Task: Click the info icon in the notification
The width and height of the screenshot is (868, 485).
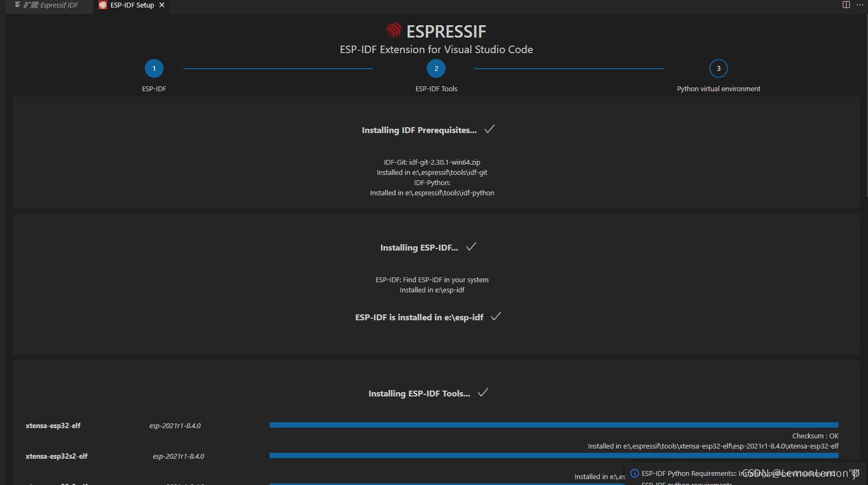Action: click(x=635, y=473)
